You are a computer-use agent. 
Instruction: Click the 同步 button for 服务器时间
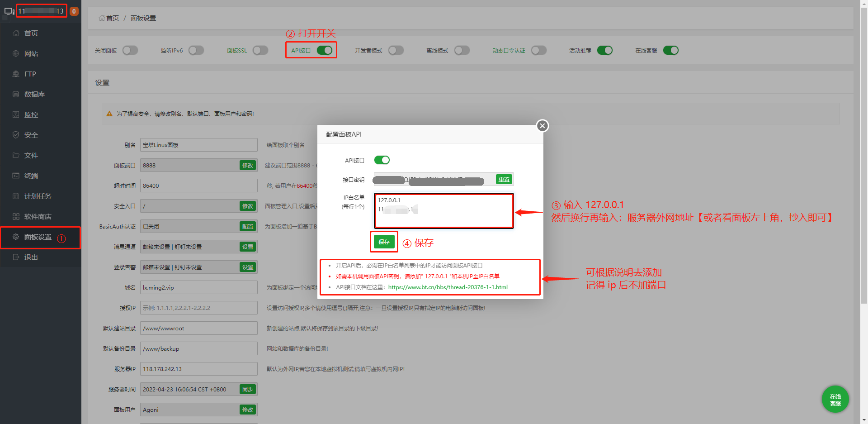[x=248, y=389]
